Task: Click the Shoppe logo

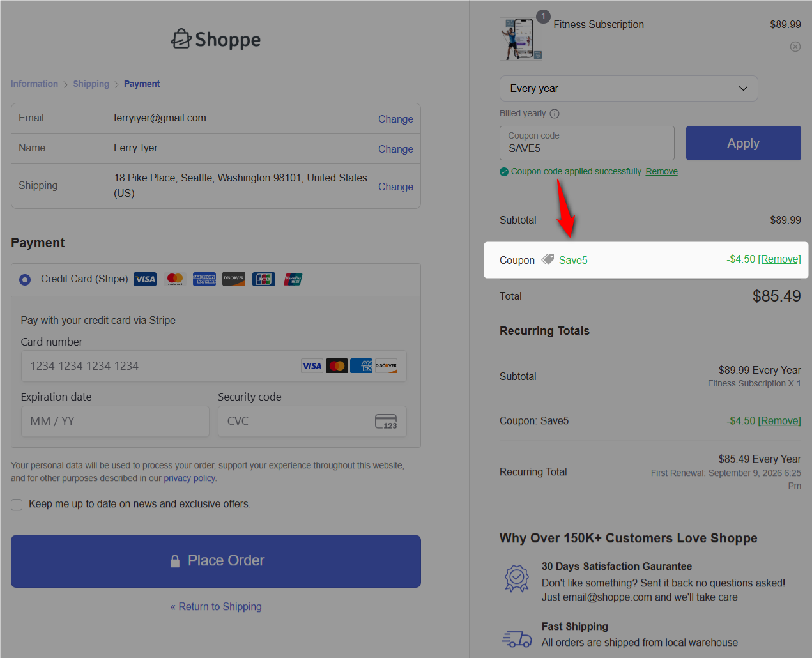Action: (x=215, y=39)
